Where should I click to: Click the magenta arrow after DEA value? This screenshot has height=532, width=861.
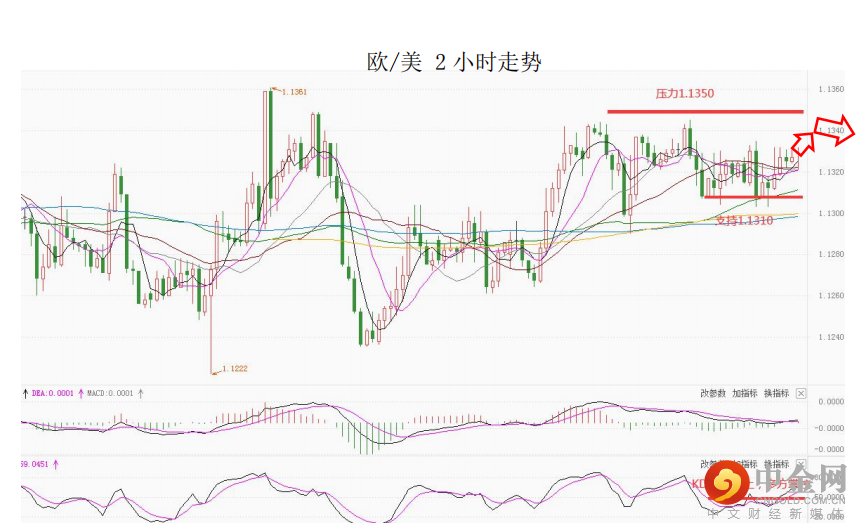tap(81, 393)
